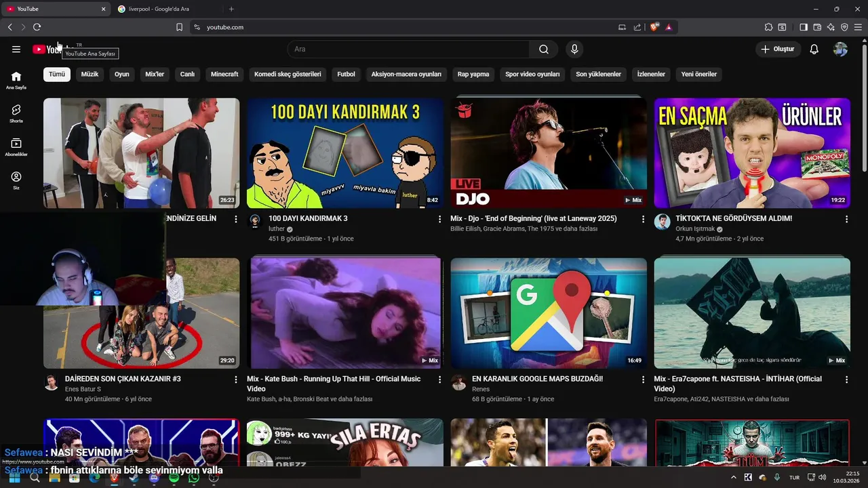Select the Tümü filter chip
Screen dimensions: 868x488
(x=57, y=75)
